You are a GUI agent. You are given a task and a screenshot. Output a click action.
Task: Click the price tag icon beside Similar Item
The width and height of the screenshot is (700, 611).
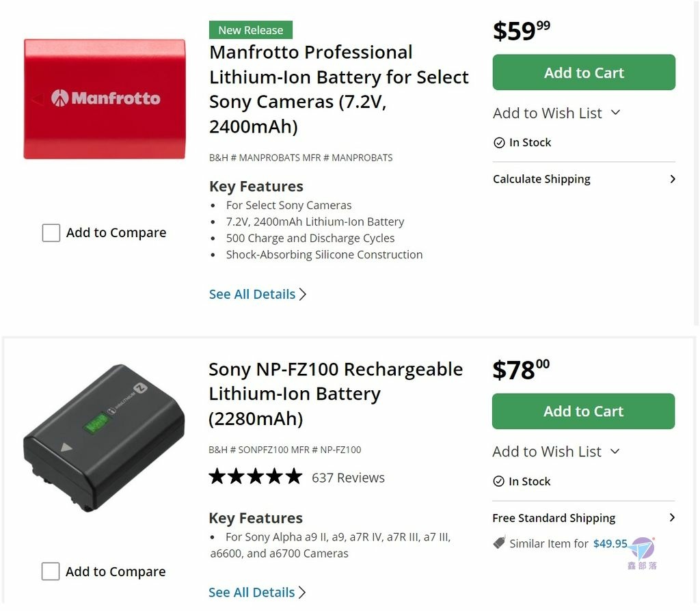pos(499,542)
